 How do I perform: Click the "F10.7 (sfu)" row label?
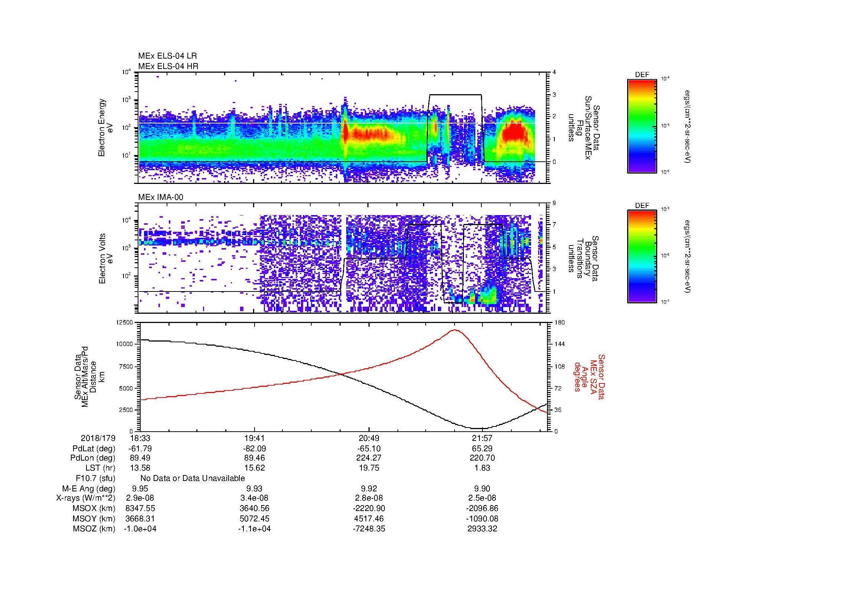tap(95, 478)
